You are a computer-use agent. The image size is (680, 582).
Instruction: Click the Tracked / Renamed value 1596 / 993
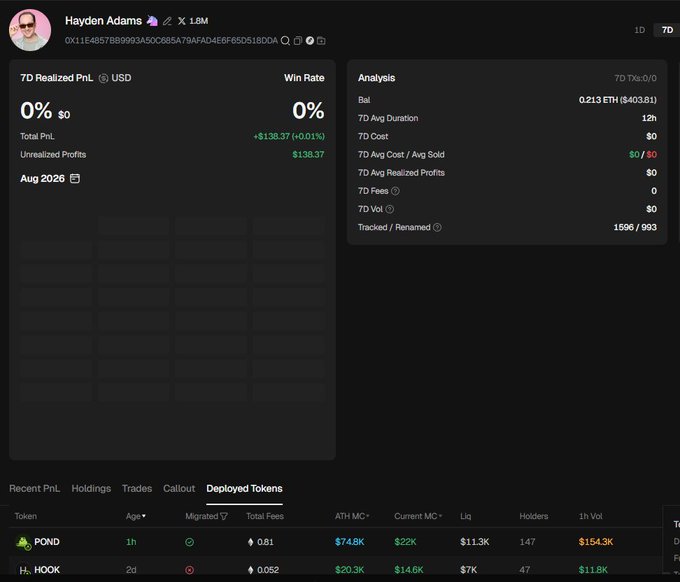tap(635, 227)
